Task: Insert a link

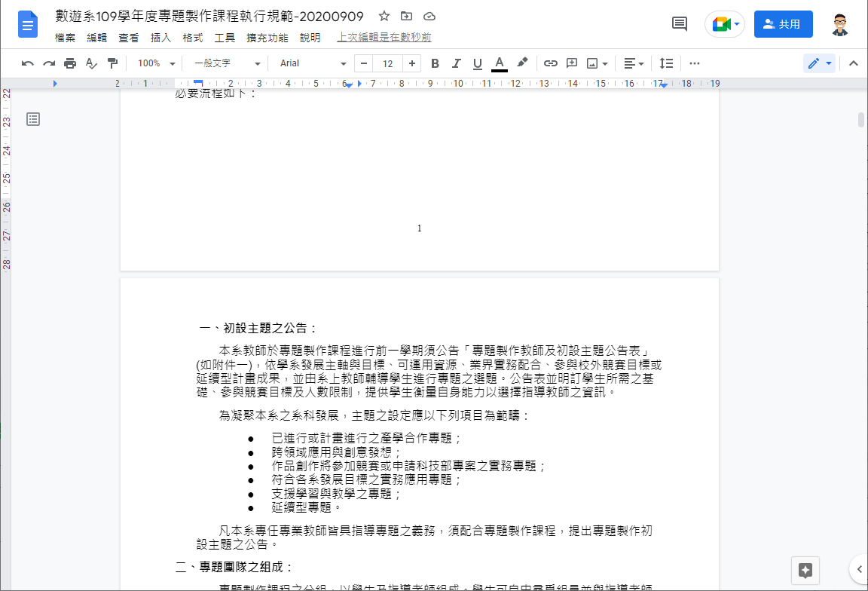Action: pos(550,63)
